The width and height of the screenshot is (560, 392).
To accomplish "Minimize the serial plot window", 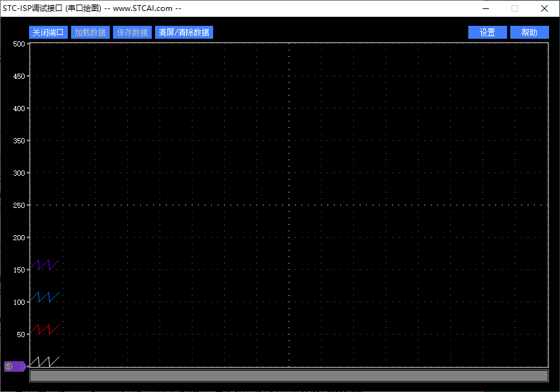I will pos(486,8).
